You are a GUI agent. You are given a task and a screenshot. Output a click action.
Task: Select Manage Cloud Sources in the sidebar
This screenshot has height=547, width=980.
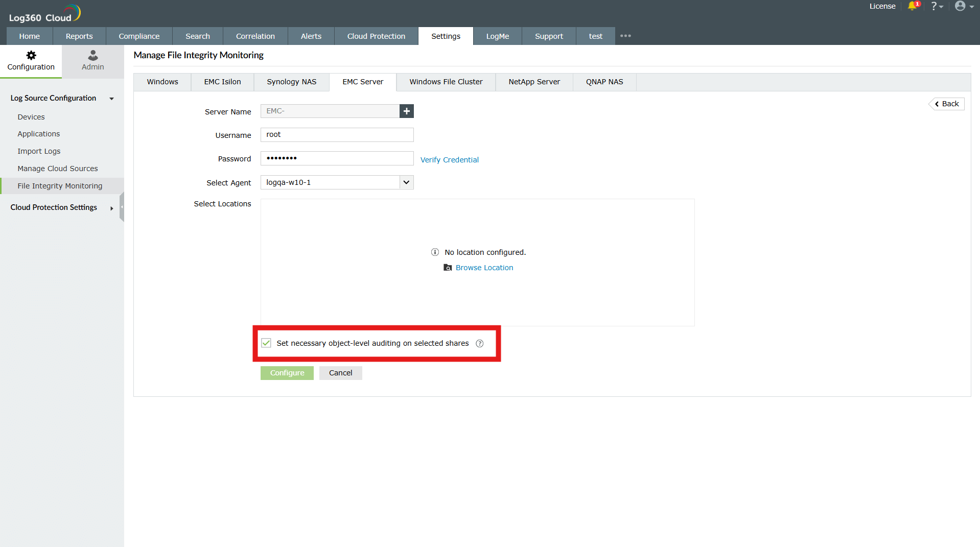[57, 168]
